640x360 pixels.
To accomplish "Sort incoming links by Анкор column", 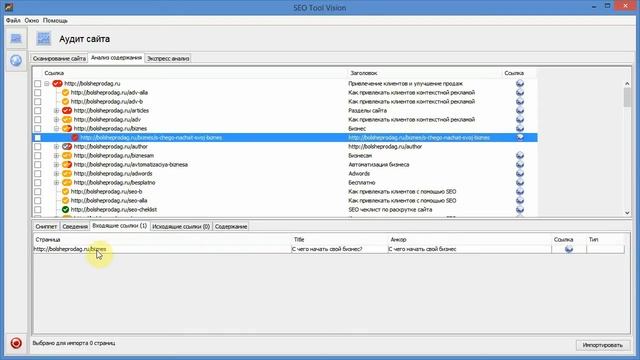I will coord(469,240).
